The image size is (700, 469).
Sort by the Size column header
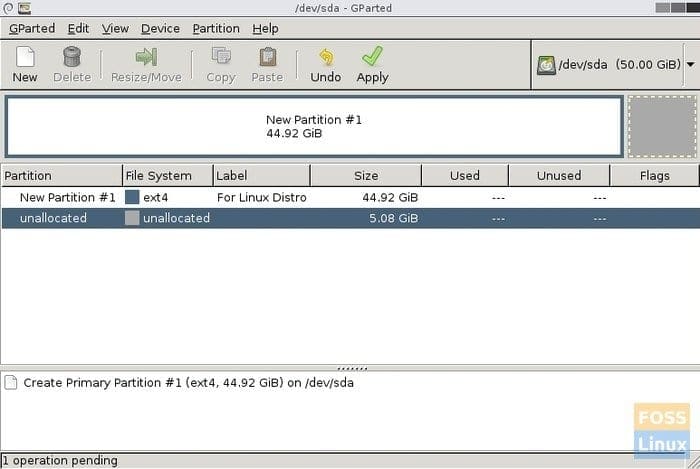(x=366, y=175)
